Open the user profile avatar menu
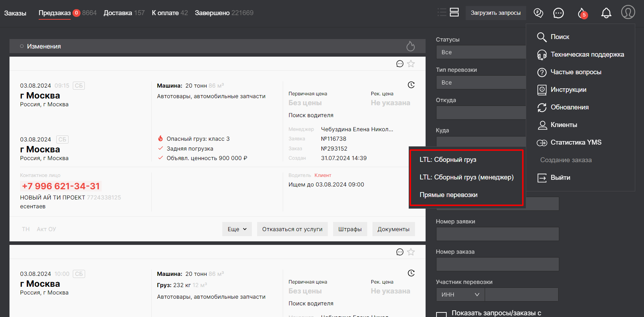Viewport: 644px width, 317px height. click(628, 12)
